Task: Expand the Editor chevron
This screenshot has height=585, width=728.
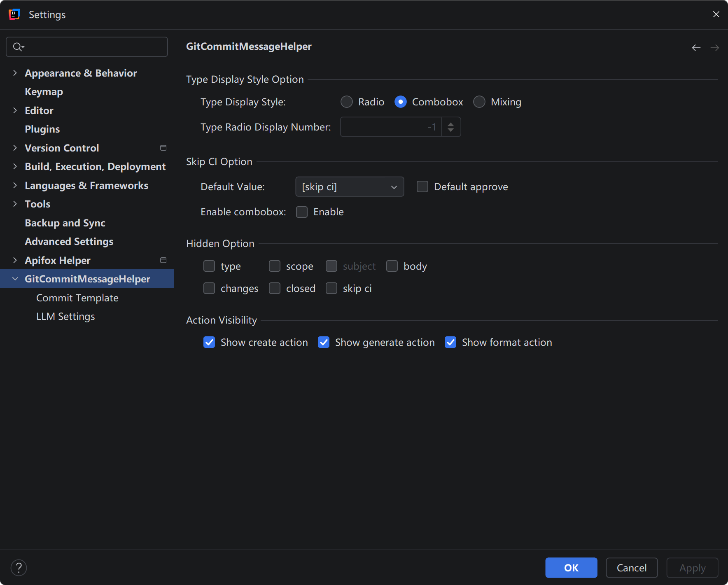Action: pos(15,110)
